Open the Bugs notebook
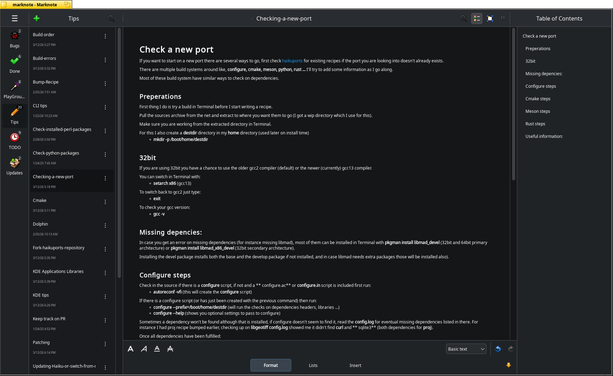This screenshot has width=613, height=376. click(14, 39)
